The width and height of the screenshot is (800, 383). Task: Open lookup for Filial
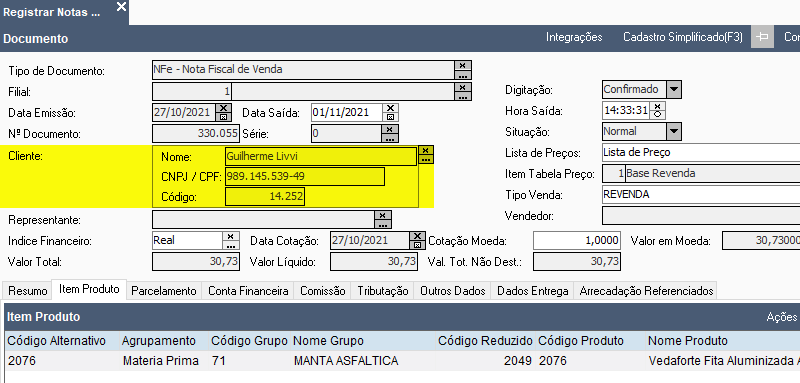(462, 96)
